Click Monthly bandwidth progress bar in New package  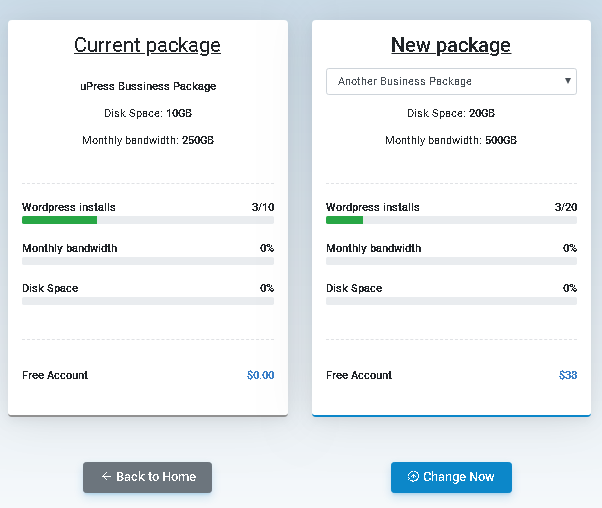click(x=452, y=261)
